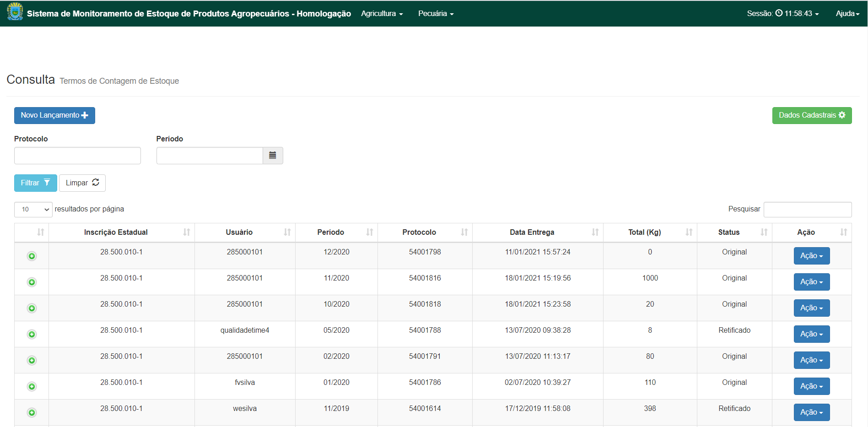
Task: Open Ação dropdown for protocol 54001786
Action: pos(811,386)
